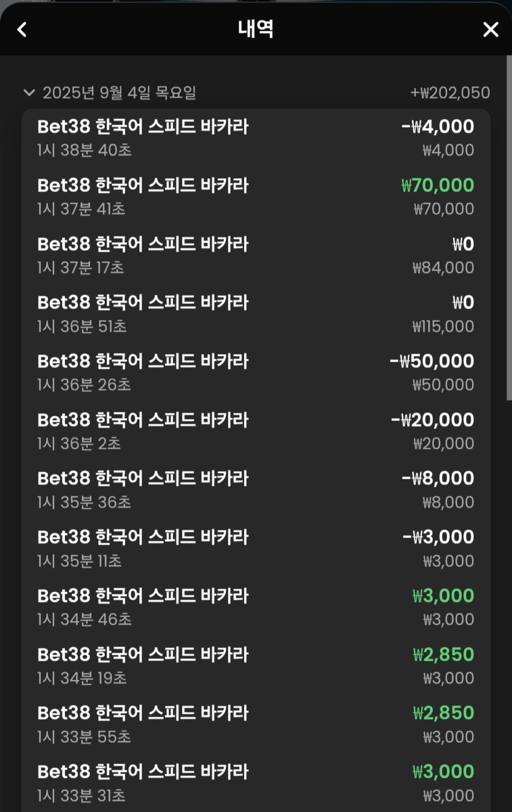Open the 1시 34분 19초 game entry
512x812 pixels.
(x=255, y=666)
